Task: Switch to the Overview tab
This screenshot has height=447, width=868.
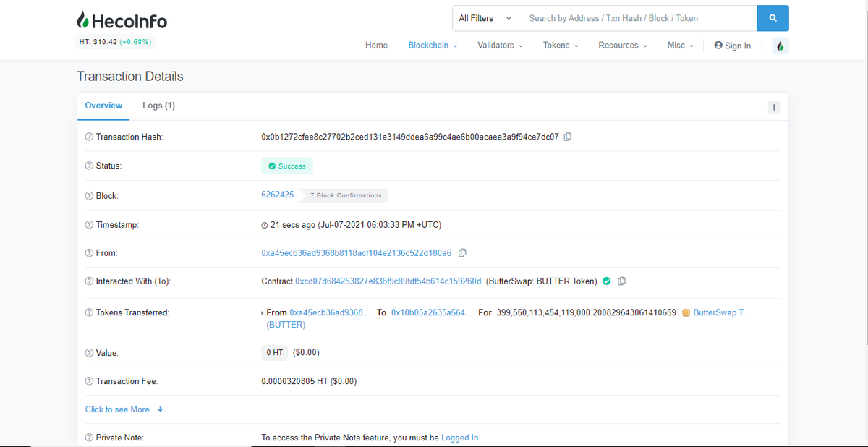Action: [x=103, y=106]
